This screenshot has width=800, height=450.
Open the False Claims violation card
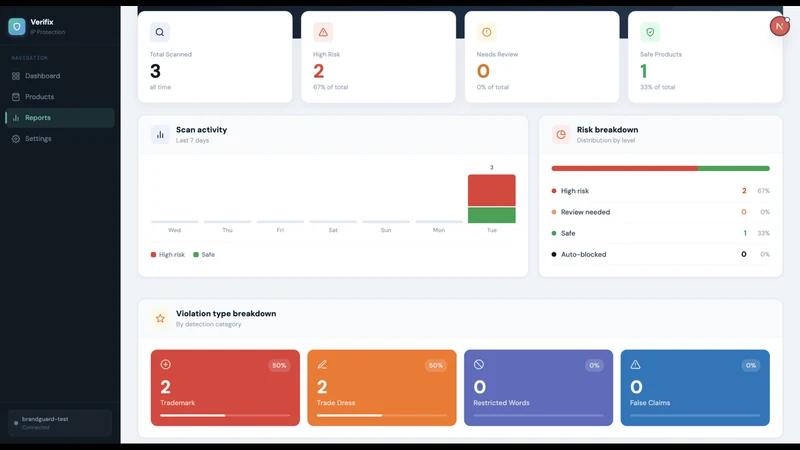pos(695,388)
